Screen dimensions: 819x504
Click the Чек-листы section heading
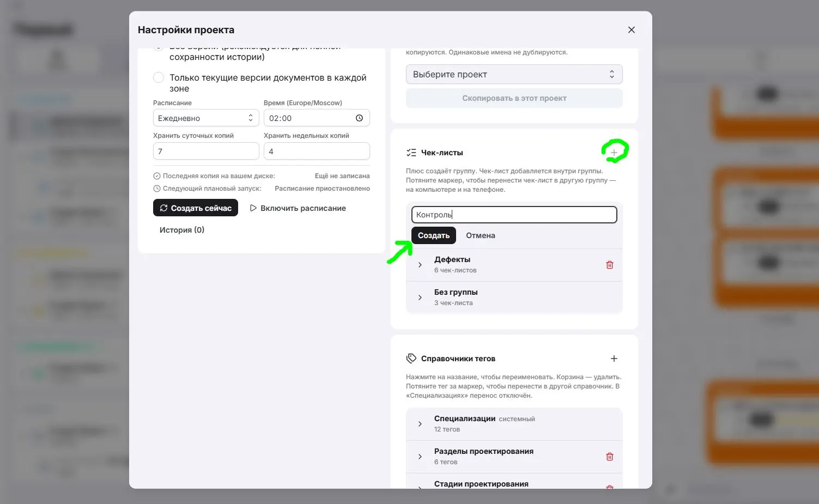[442, 153]
